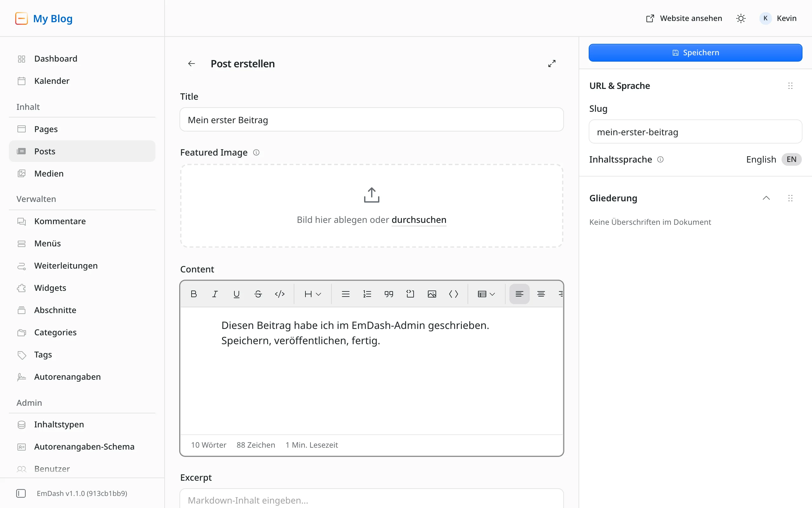Align text center
This screenshot has height=508, width=812.
541,294
